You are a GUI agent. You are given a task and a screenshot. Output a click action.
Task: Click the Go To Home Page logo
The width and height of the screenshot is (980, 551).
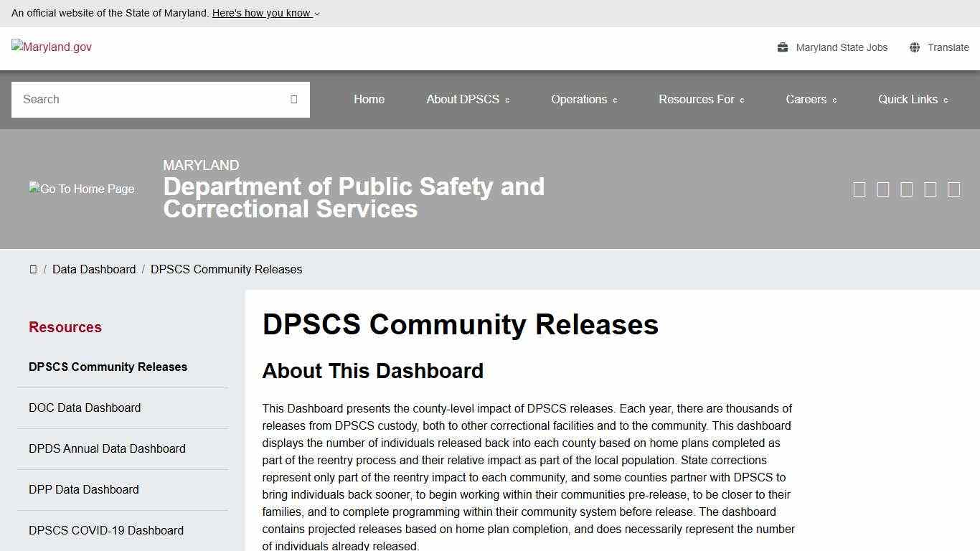coord(81,189)
